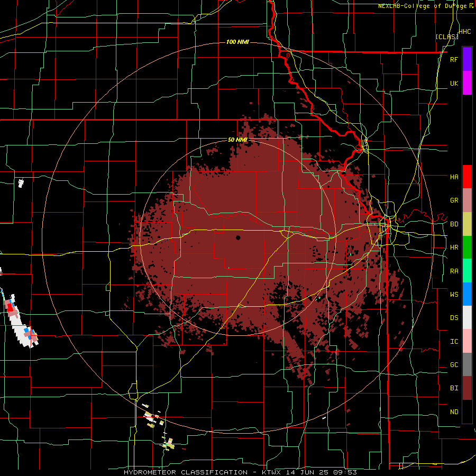Select the BD olive-yellow legend swatch

pyautogui.click(x=467, y=224)
